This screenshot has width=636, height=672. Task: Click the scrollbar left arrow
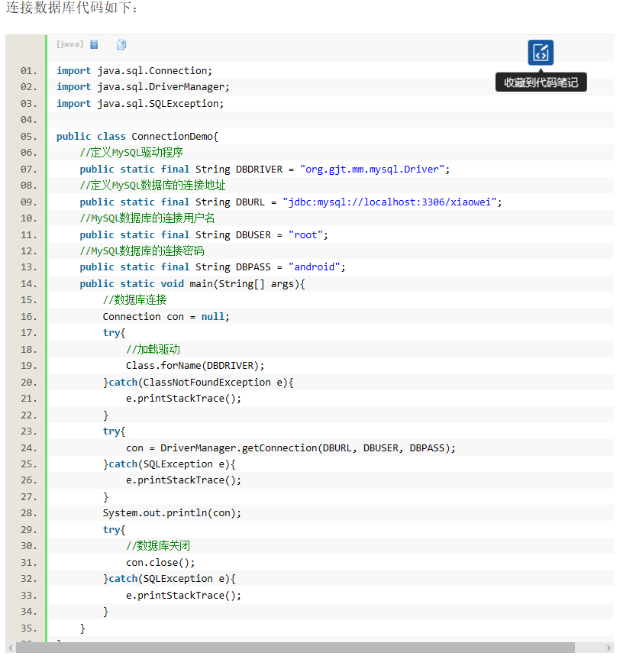pos(11,648)
